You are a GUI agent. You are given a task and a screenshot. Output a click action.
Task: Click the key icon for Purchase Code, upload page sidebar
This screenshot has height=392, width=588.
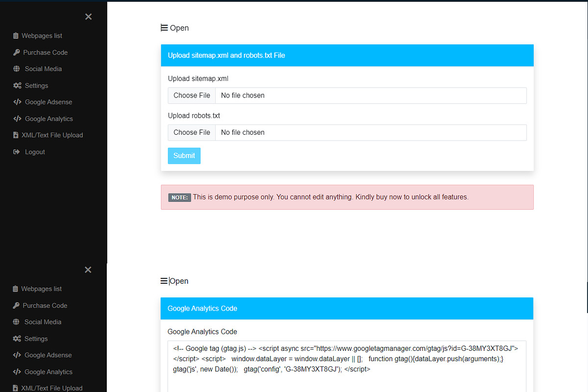tap(16, 52)
